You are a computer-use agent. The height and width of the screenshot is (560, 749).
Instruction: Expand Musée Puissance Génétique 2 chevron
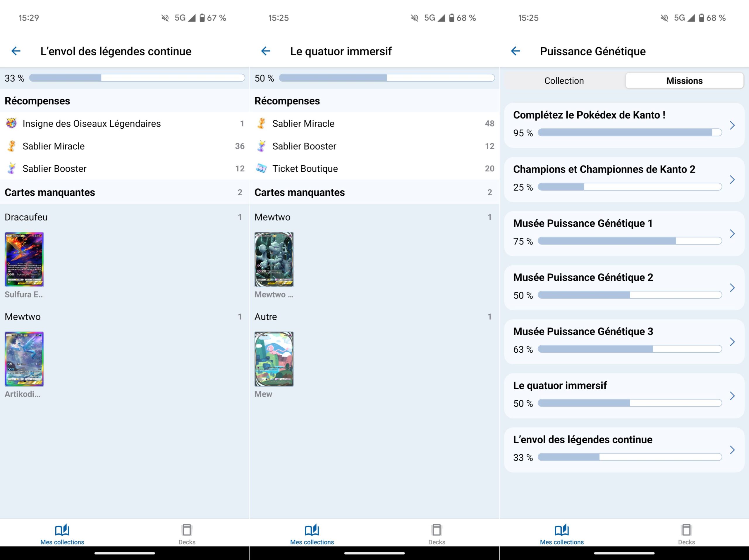(x=732, y=288)
